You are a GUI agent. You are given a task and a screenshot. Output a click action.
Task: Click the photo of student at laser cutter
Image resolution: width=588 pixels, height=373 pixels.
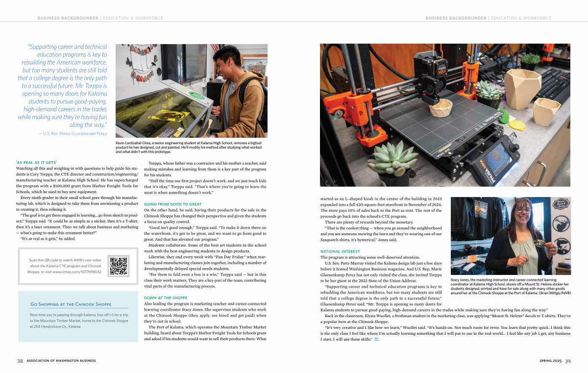pyautogui.click(x=191, y=91)
